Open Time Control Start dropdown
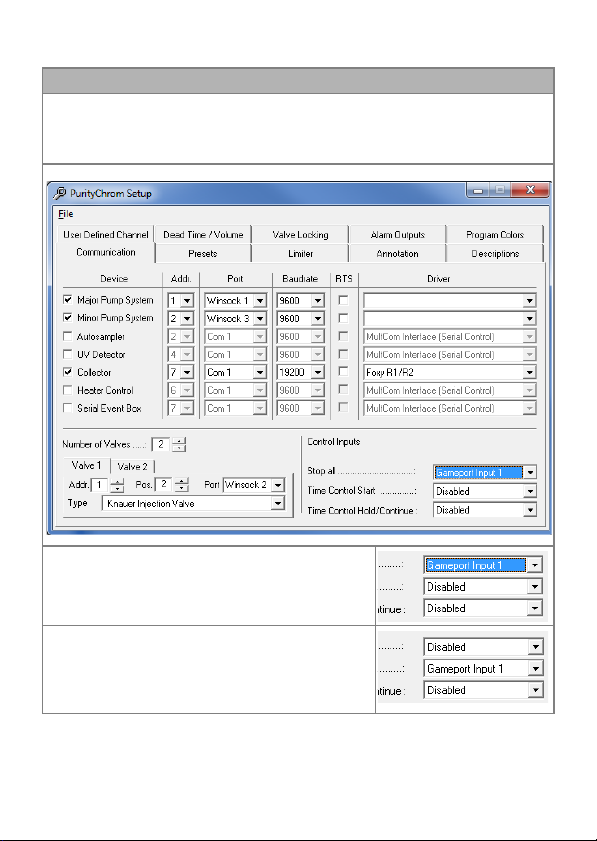The height and width of the screenshot is (841, 597). pos(529,491)
